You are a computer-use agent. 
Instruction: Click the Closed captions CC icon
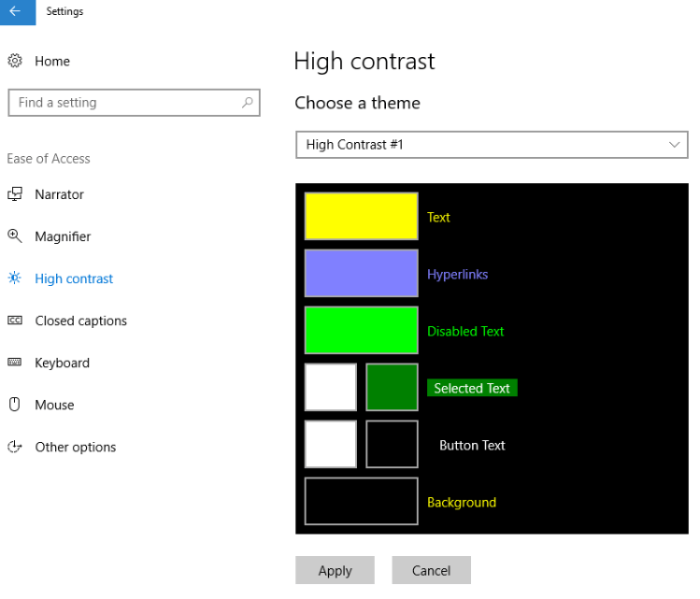pyautogui.click(x=15, y=320)
